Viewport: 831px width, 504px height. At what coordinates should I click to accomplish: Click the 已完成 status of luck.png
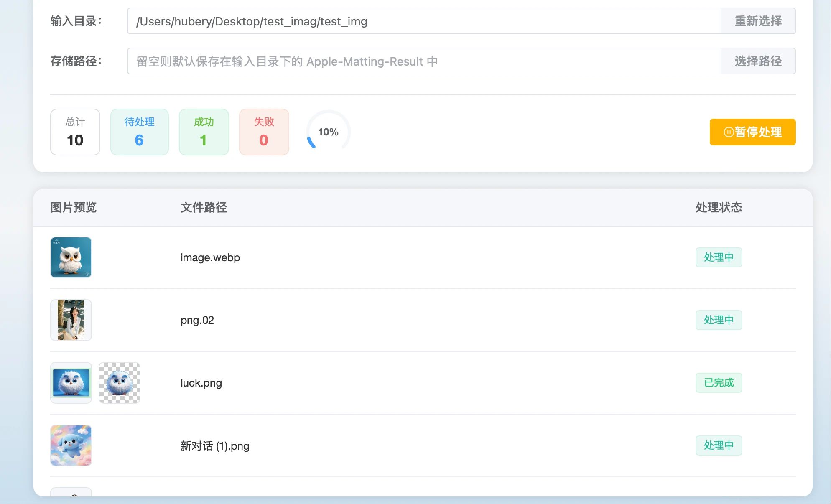point(719,383)
